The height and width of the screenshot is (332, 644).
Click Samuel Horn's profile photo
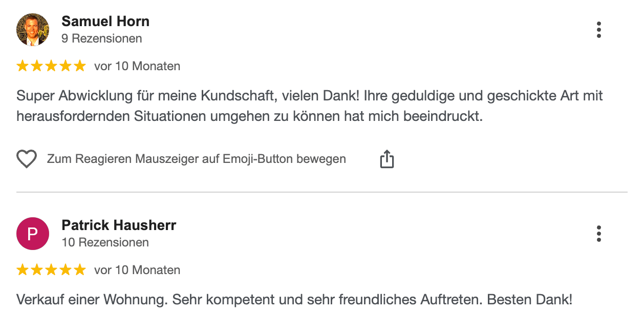pos(33,30)
